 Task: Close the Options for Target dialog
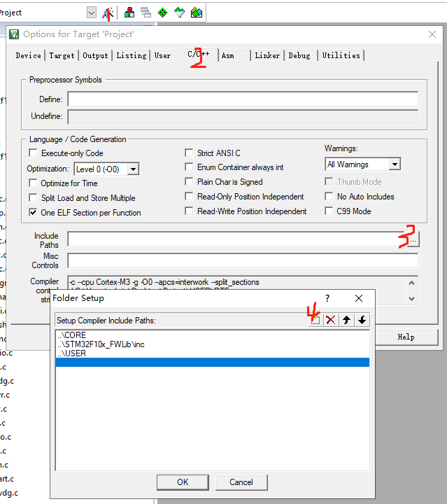tap(432, 34)
